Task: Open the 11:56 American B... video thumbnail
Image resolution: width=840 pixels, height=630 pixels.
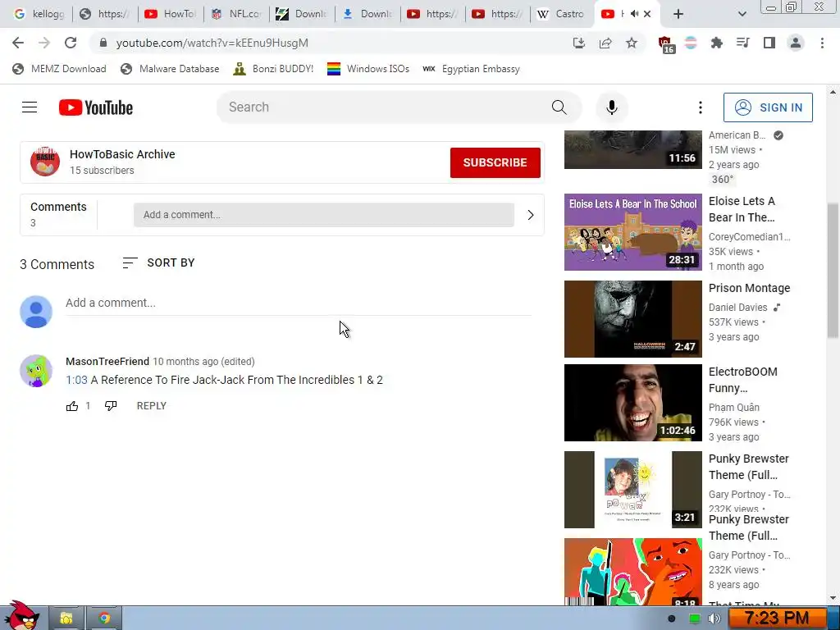Action: click(x=632, y=149)
